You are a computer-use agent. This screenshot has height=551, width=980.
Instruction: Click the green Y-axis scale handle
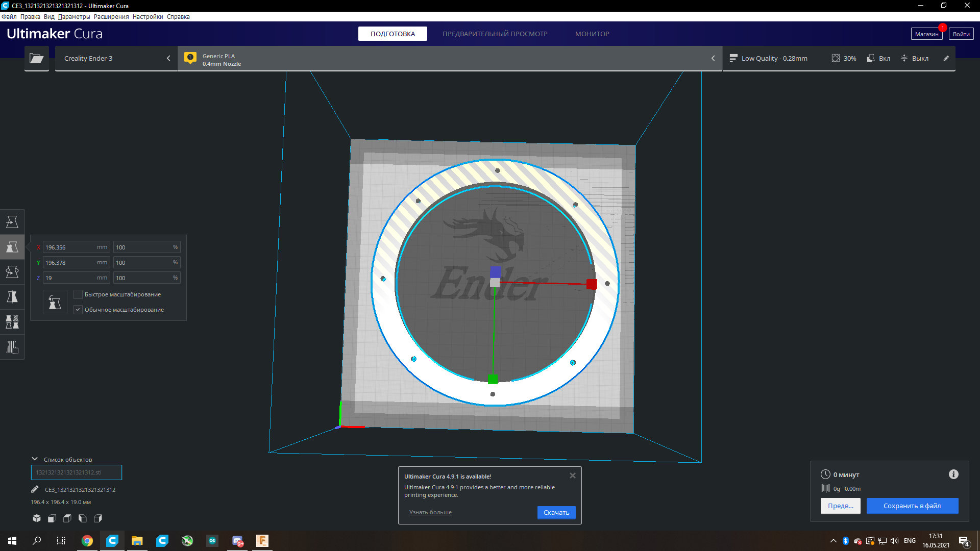coord(493,379)
